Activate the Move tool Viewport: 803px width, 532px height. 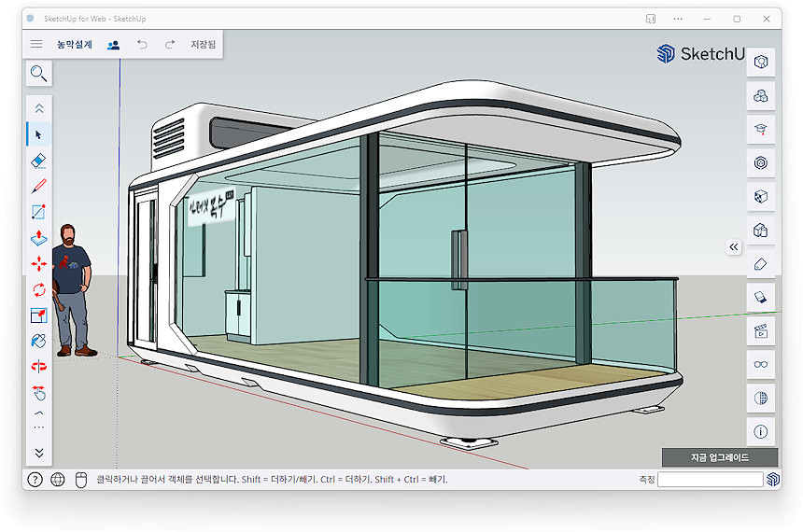pos(39,264)
